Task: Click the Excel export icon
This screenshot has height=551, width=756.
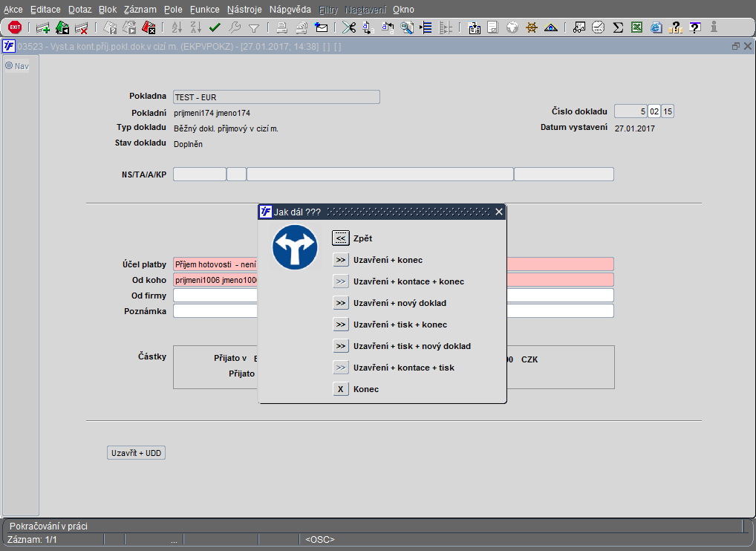Action: 636,28
